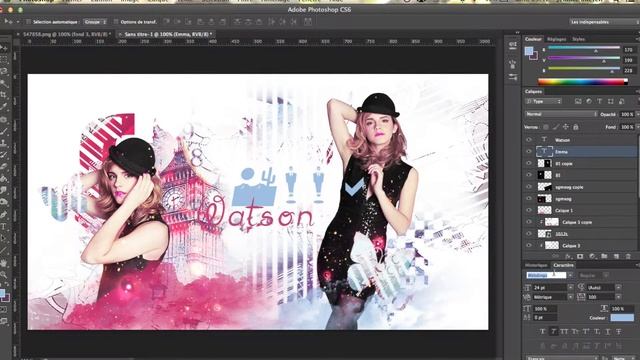The width and height of the screenshot is (640, 360).
Task: Open Les indispensables workspace dropdown
Action: tap(604, 22)
